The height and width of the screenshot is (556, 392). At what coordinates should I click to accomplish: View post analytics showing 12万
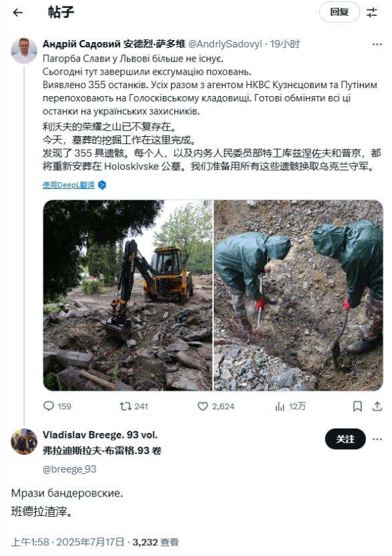tap(290, 406)
